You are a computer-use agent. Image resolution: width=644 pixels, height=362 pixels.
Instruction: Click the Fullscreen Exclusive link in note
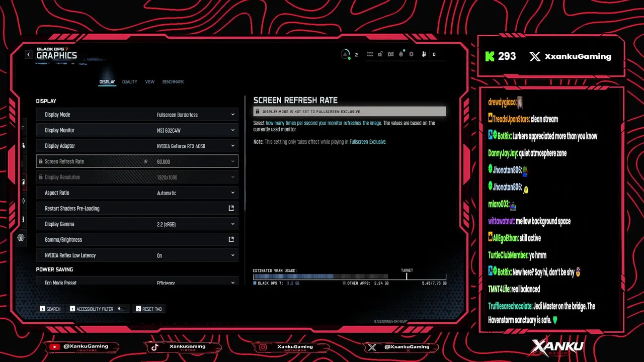367,142
